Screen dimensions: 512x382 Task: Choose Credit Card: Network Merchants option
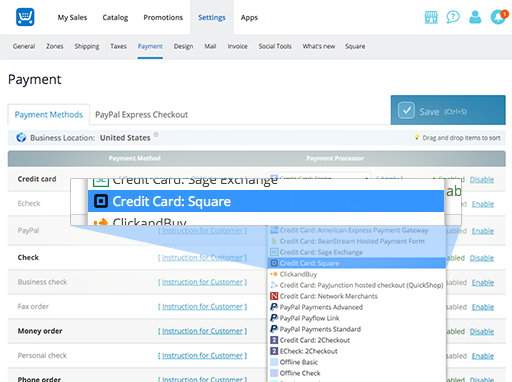357,296
